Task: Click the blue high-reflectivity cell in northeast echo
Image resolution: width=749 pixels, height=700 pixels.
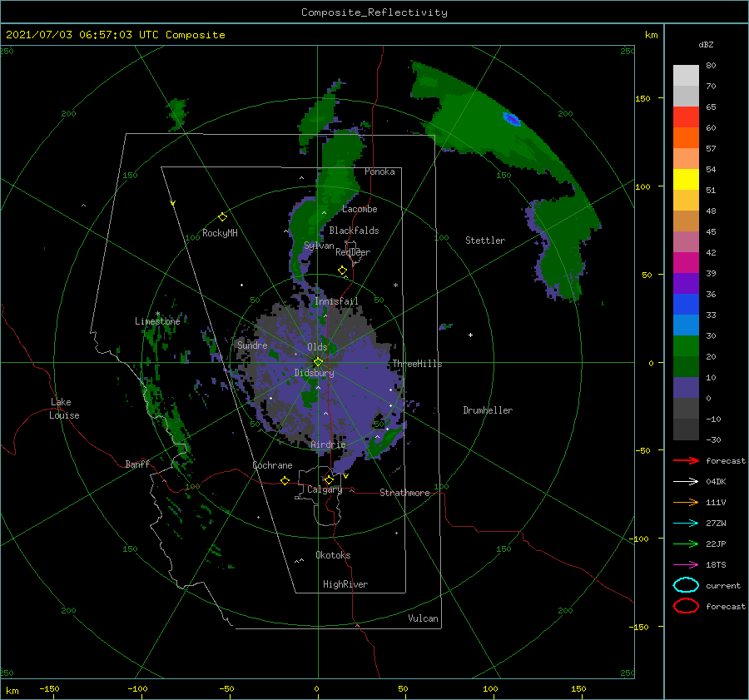Action: click(x=512, y=118)
